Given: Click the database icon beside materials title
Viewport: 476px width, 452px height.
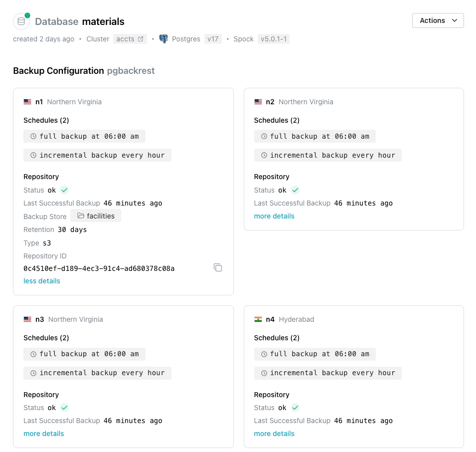Looking at the screenshot, I should tap(21, 21).
